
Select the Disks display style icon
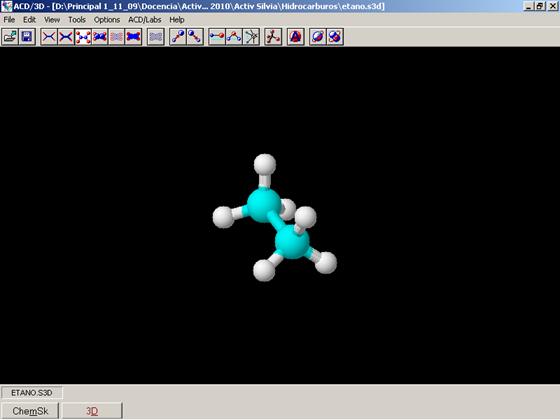(133, 37)
